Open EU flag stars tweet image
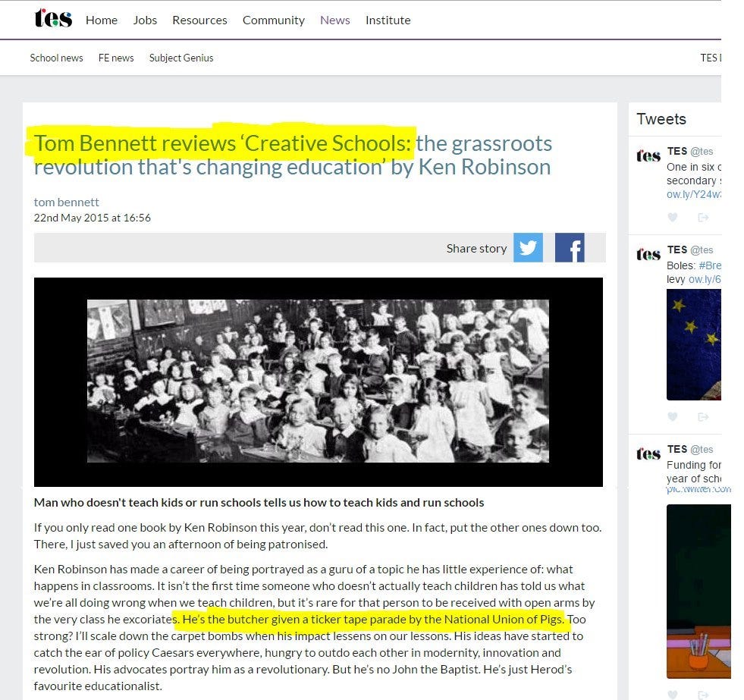Image resolution: width=744 pixels, height=700 pixels. pyautogui.click(x=694, y=344)
